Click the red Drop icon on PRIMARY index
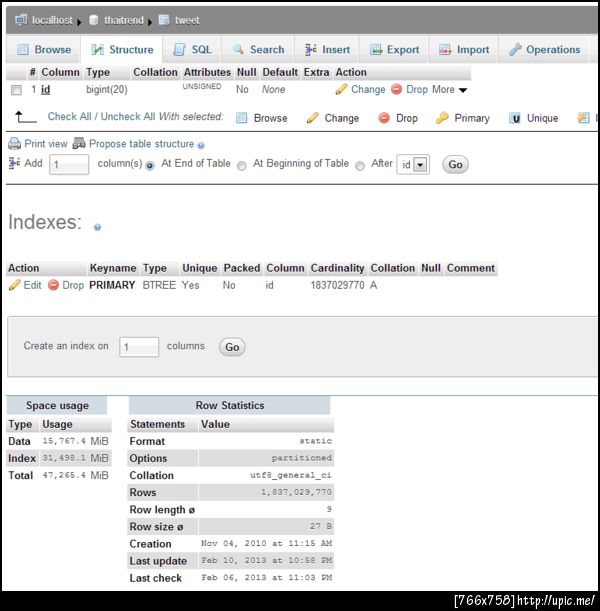Image resolution: width=600 pixels, height=611 pixels. tap(53, 285)
